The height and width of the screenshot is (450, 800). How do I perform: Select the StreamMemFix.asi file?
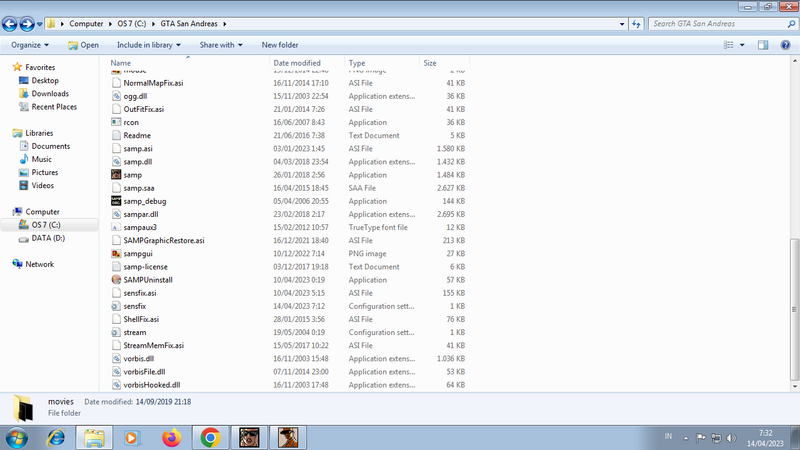point(154,345)
